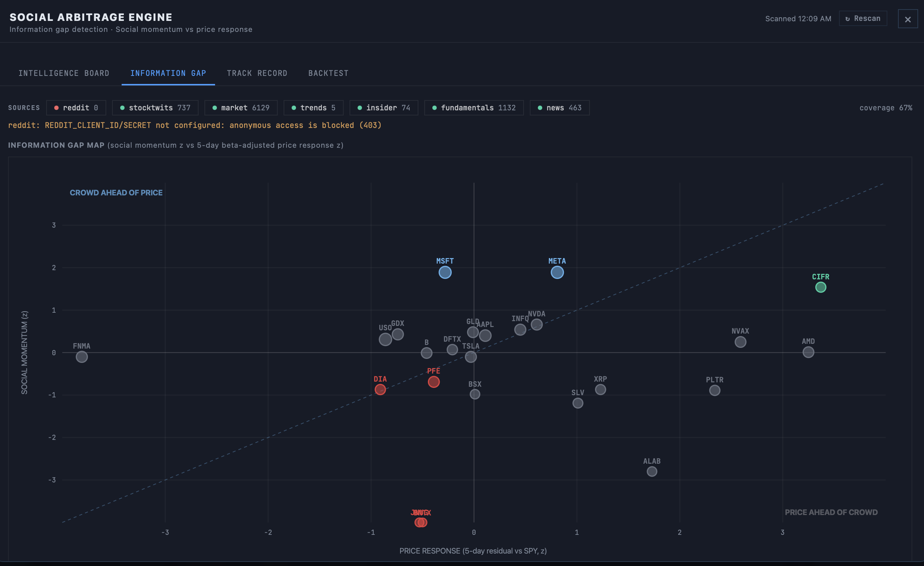Screen dimensions: 924x566
Task: Select the DFTX data point
Action: [x=452, y=349]
